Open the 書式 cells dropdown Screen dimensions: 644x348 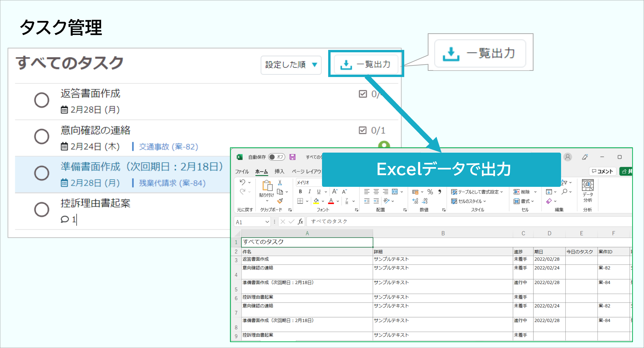524,201
